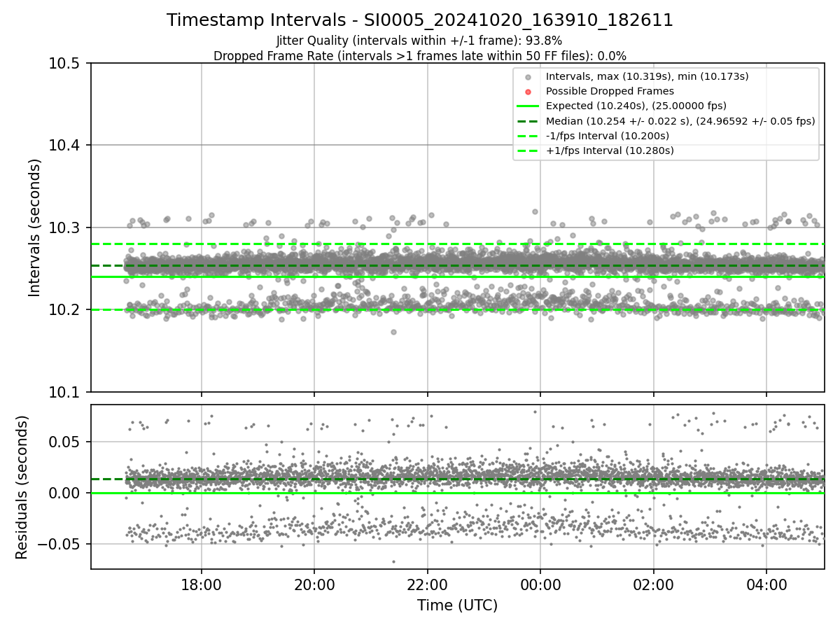The width and height of the screenshot is (840, 630).
Task: Click the "Dropped Frame Rate" 0.0% subtitle line
Action: (420, 55)
